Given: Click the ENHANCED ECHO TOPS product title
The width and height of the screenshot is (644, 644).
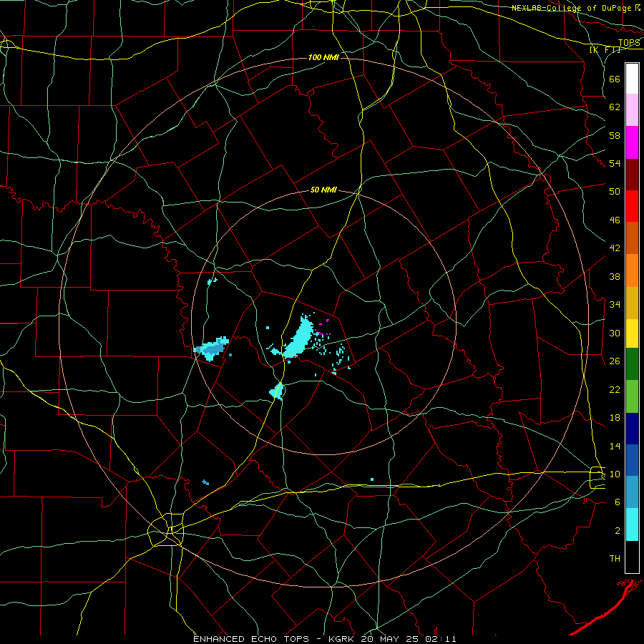Looking at the screenshot, I should click(251, 639).
